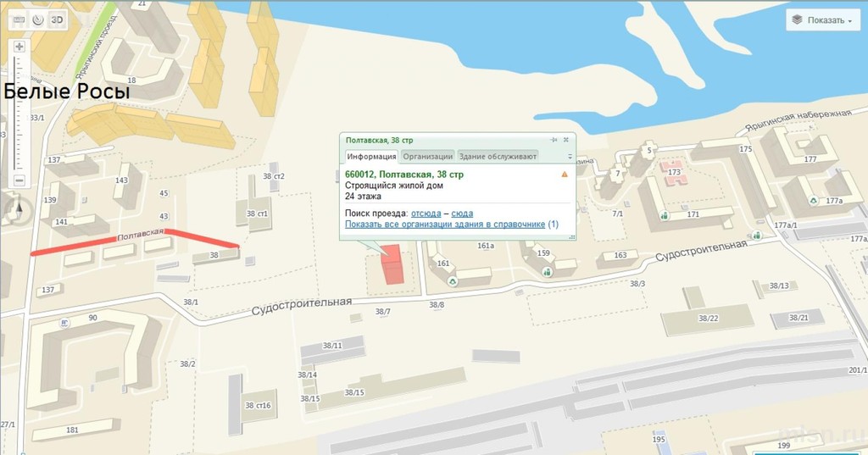
Task: Toggle 3D building view
Action: pyautogui.click(x=57, y=19)
